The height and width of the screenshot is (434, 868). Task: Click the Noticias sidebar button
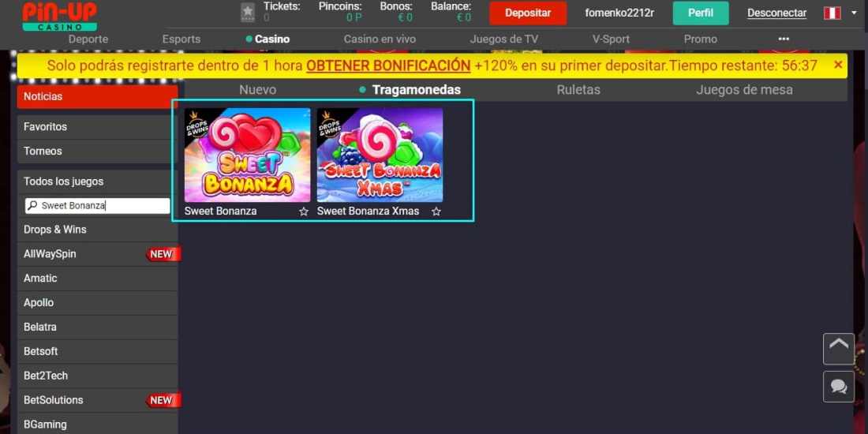point(97,96)
